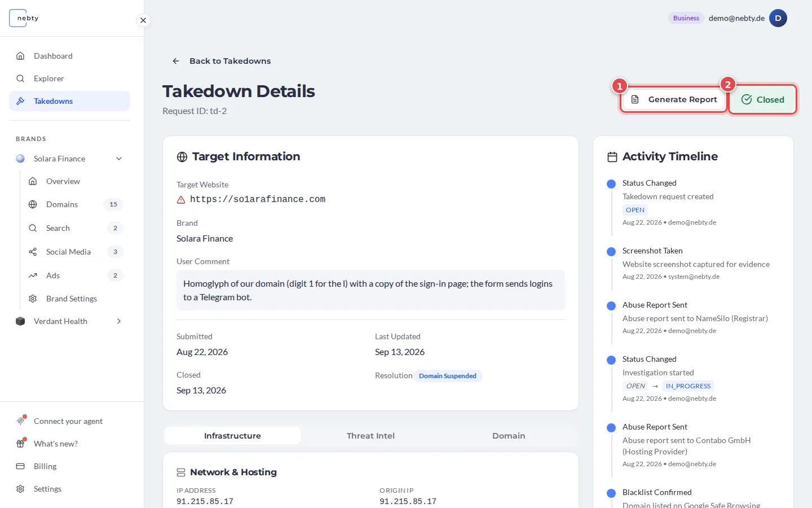The width and height of the screenshot is (812, 508).
Task: Collapse the Solara Finance brand
Action: 119,159
